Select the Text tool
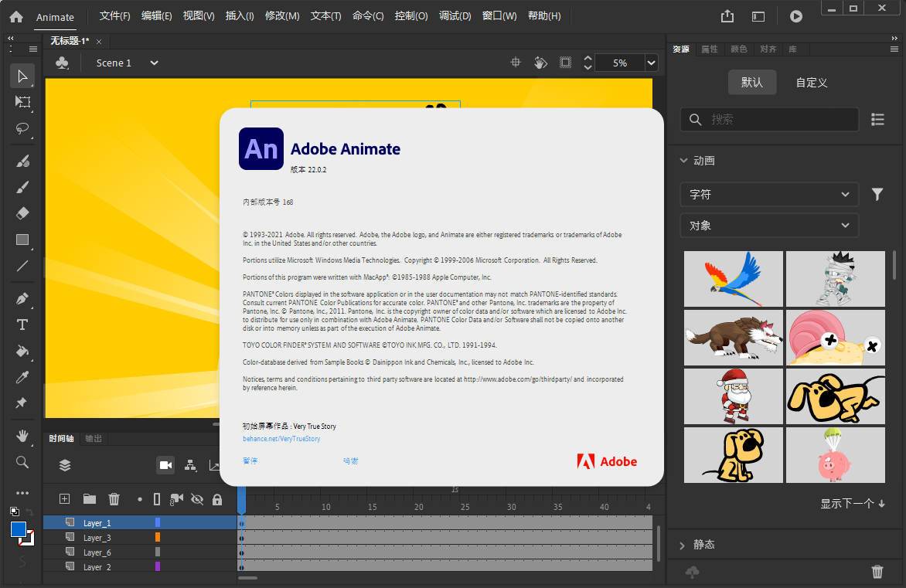The height and width of the screenshot is (588, 906). 22,325
